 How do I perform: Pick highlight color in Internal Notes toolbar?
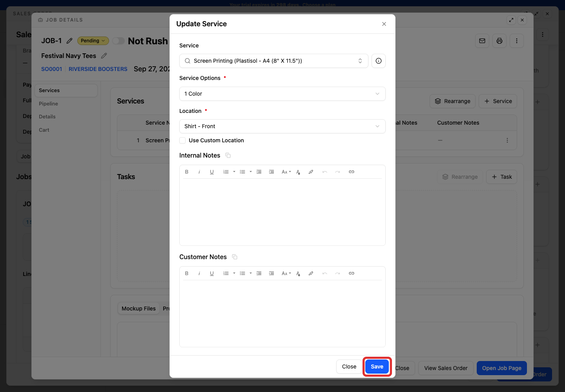(x=311, y=172)
